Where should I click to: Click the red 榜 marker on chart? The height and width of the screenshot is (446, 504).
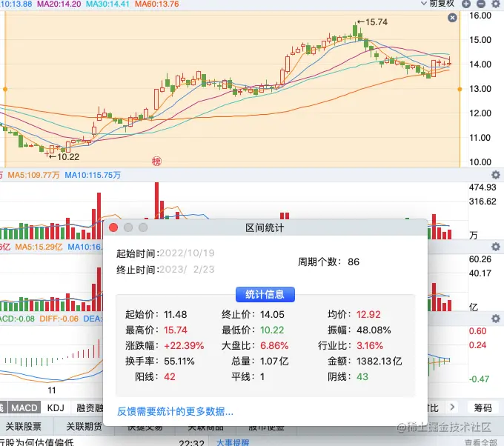[156, 161]
